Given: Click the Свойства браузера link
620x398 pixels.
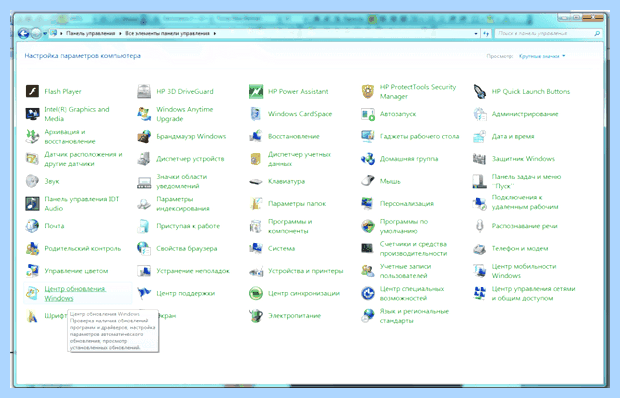Looking at the screenshot, I should coord(187,249).
